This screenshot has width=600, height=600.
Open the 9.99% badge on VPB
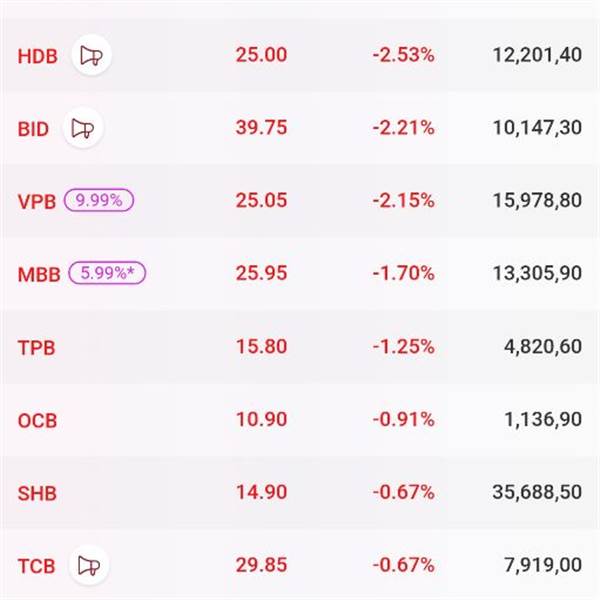pyautogui.click(x=99, y=200)
